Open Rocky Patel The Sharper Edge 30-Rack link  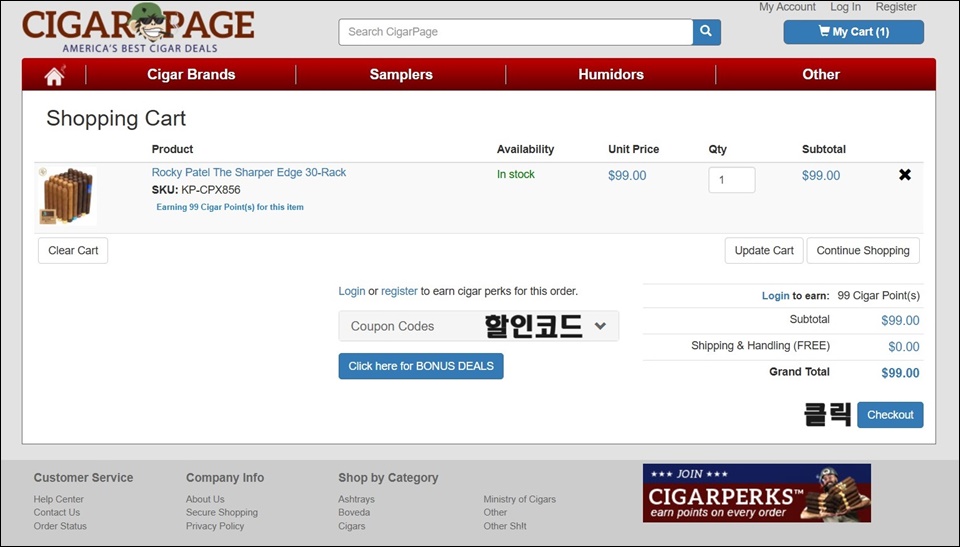(x=249, y=173)
